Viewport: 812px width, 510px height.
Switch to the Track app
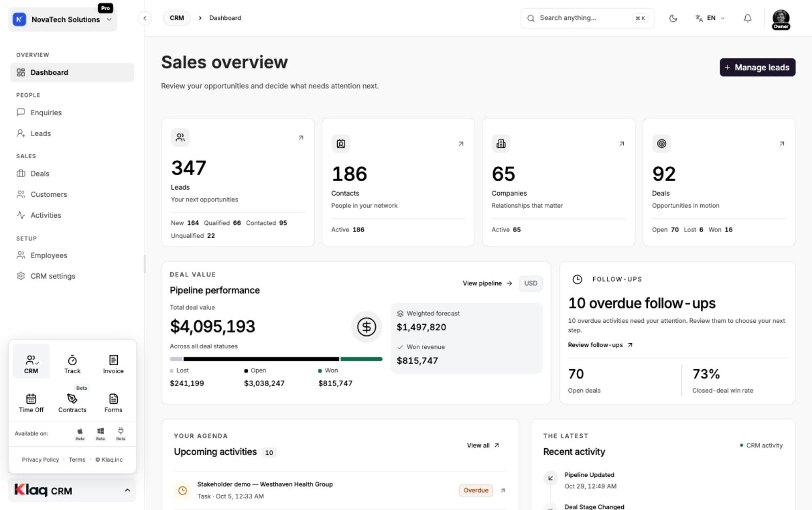point(72,364)
